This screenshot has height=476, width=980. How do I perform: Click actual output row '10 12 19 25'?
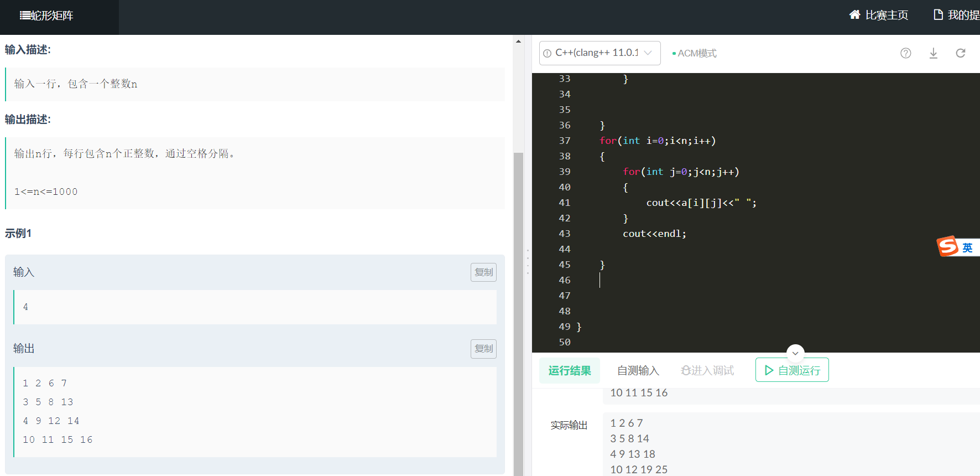click(x=639, y=469)
